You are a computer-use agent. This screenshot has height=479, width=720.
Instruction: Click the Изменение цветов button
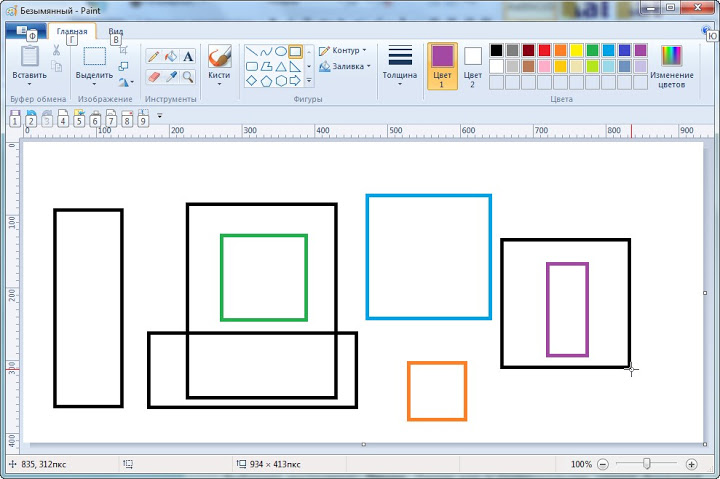tap(671, 66)
